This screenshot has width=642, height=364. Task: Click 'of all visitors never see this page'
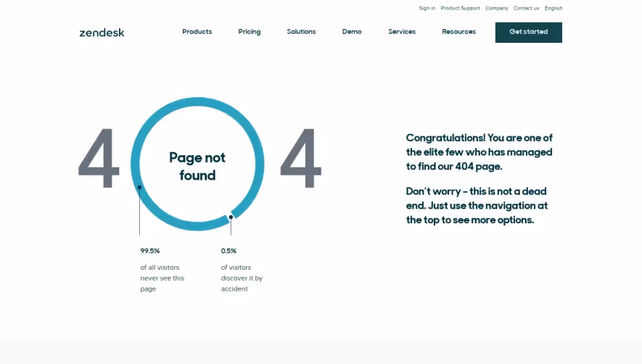pyautogui.click(x=162, y=278)
